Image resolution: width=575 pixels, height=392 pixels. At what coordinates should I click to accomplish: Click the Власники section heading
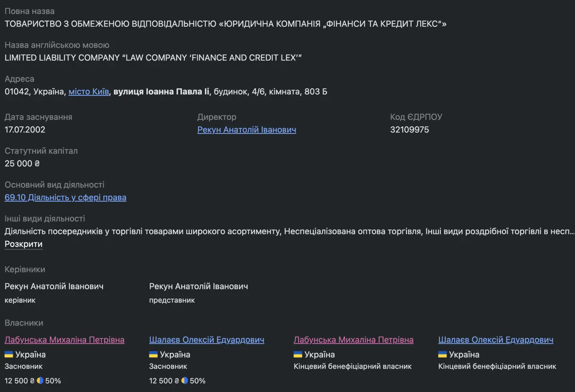24,323
